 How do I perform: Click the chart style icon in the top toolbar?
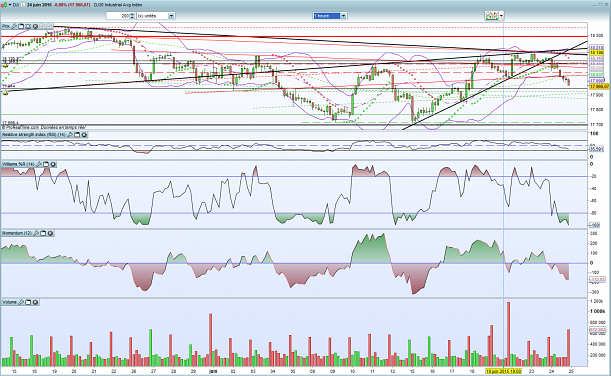point(491,16)
